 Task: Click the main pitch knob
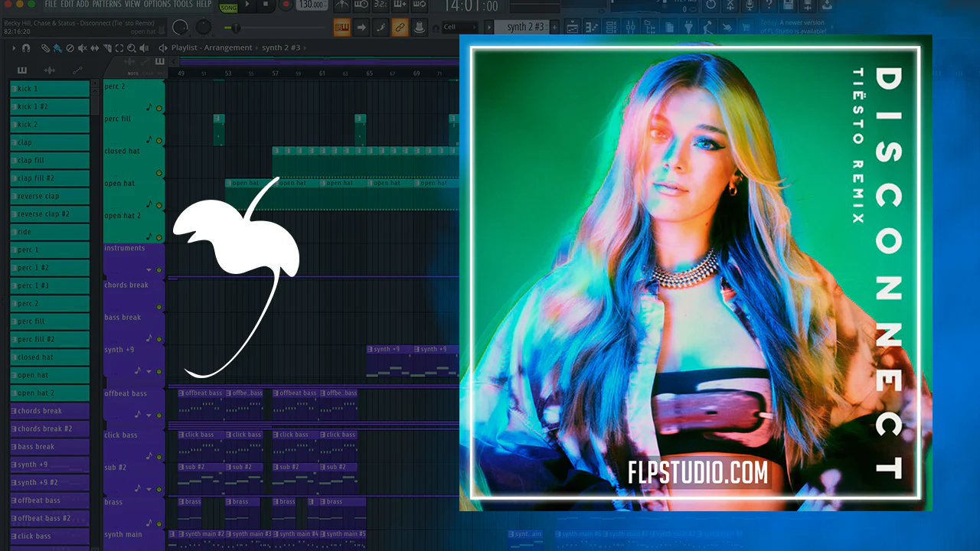[203, 28]
